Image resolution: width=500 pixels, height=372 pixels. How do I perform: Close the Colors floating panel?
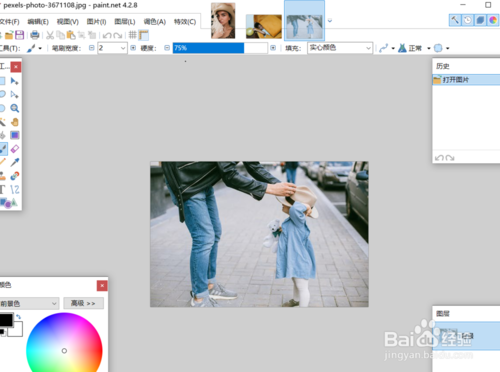coord(102,286)
